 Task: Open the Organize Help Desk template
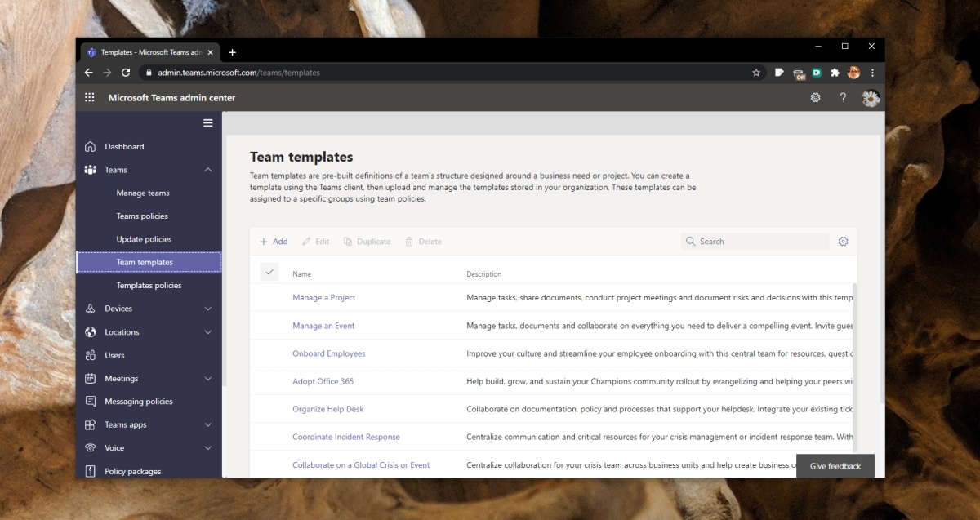[x=328, y=409]
